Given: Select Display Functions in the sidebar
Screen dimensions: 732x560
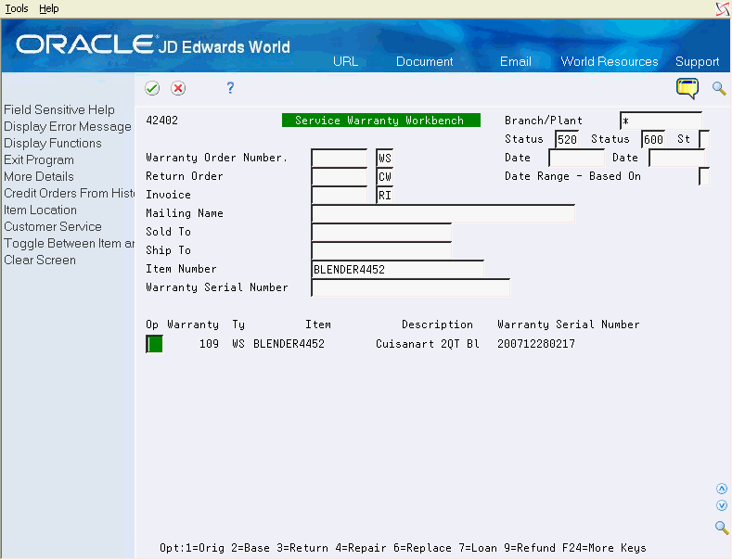Looking at the screenshot, I should coord(53,143).
